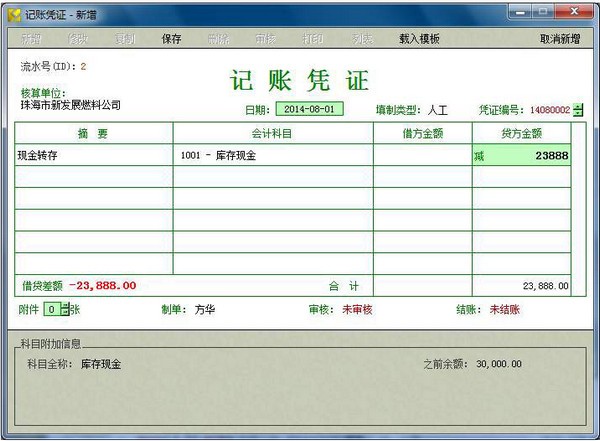Click the 复制 toolbar item
The width and height of the screenshot is (600, 441).
(125, 39)
